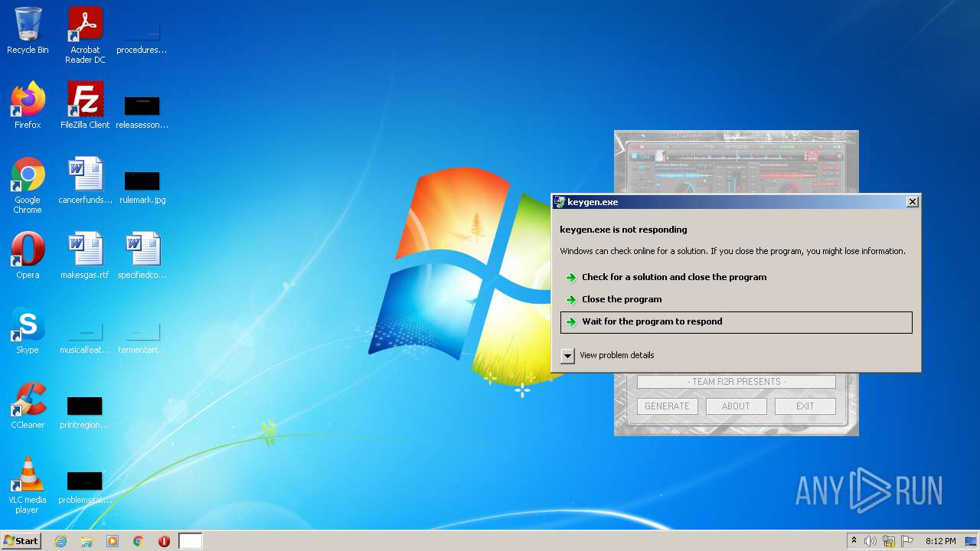Select the termentert desktop file
This screenshot has height=551, width=980.
click(x=142, y=337)
